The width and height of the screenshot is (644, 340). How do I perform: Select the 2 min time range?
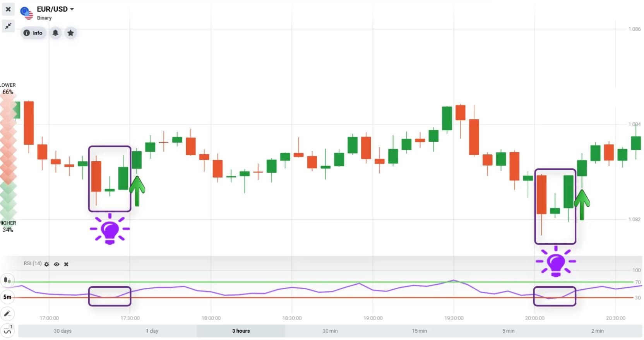point(598,331)
